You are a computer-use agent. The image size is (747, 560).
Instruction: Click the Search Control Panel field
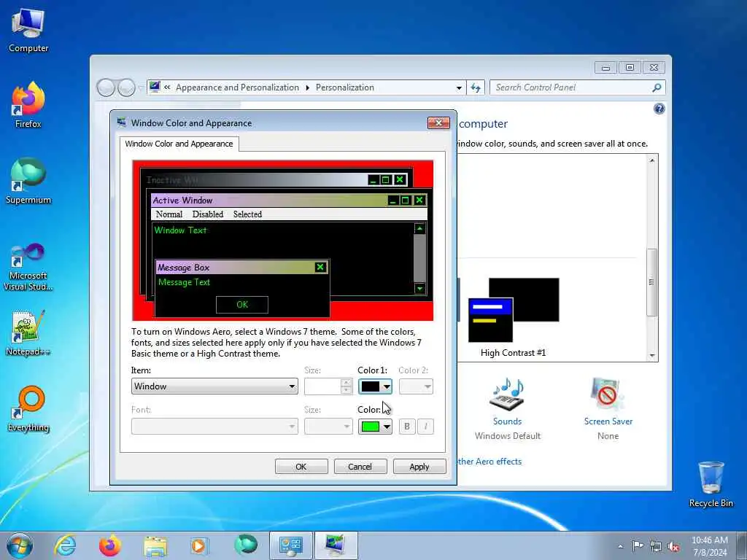coord(572,87)
